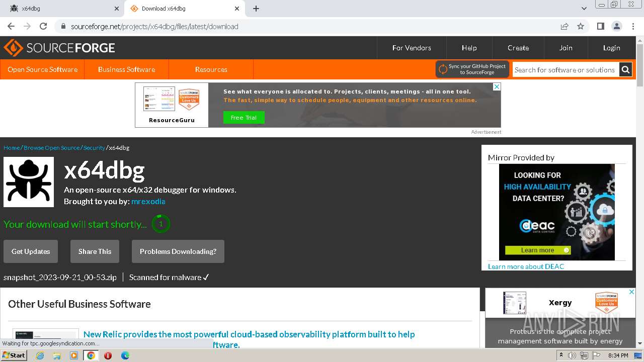Image resolution: width=644 pixels, height=362 pixels.
Task: Go back with the browser back arrow
Action: pyautogui.click(x=11, y=26)
